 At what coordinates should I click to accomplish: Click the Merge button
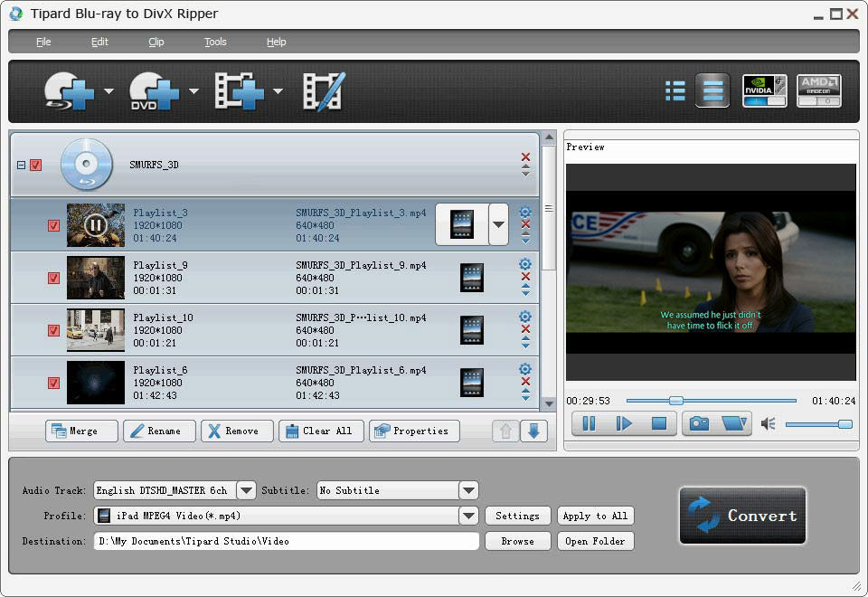(81, 431)
